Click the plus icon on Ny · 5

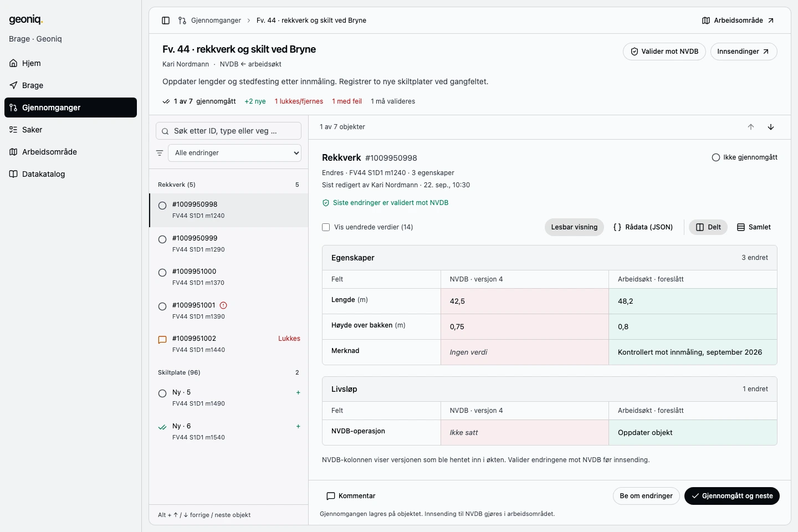click(298, 392)
